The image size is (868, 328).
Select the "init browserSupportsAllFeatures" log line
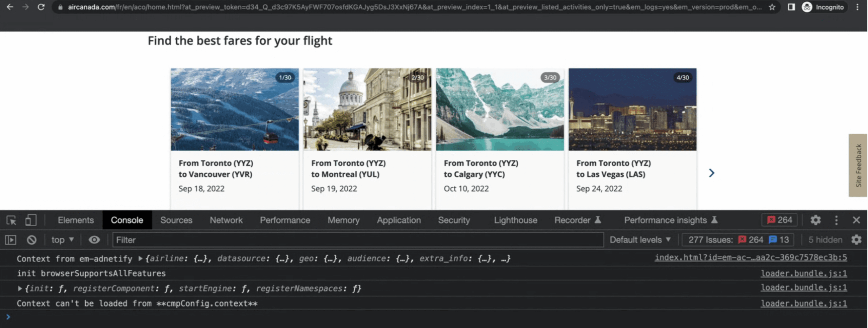point(91,273)
